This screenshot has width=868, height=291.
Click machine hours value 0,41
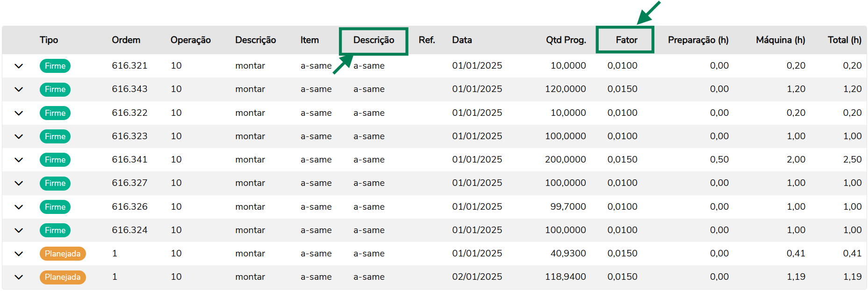click(x=796, y=254)
